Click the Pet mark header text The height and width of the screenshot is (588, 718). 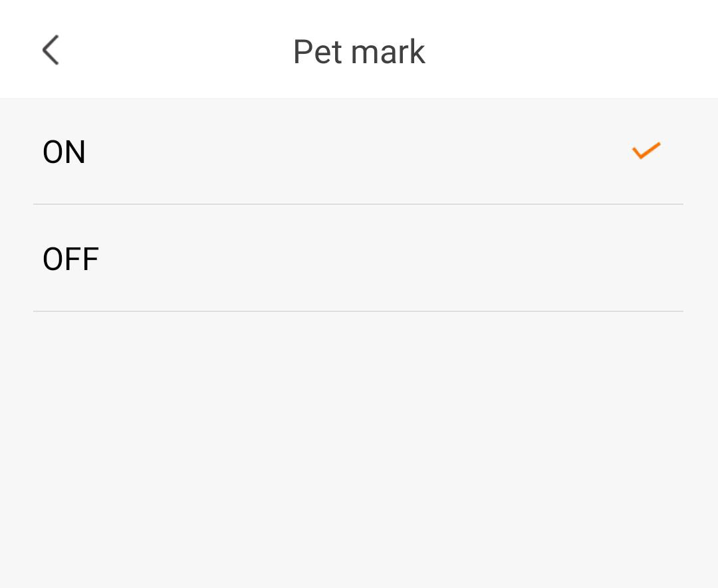(359, 52)
